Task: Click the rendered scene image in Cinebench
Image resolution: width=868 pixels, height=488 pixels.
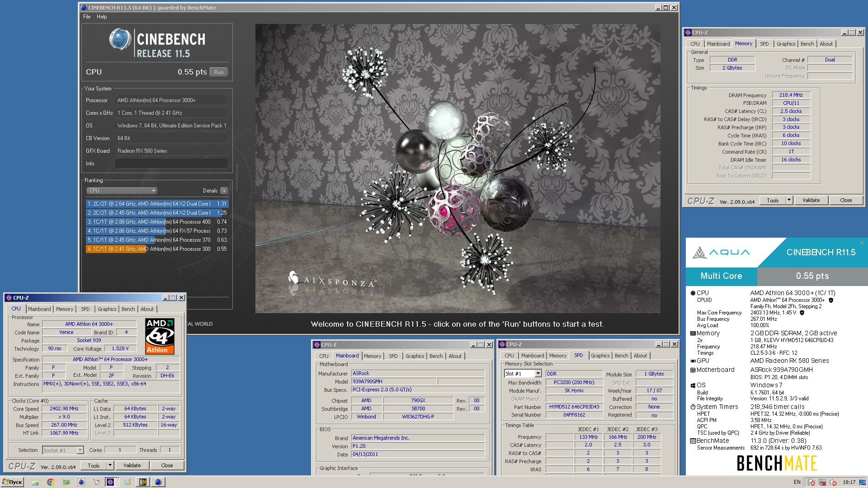Action: 458,169
